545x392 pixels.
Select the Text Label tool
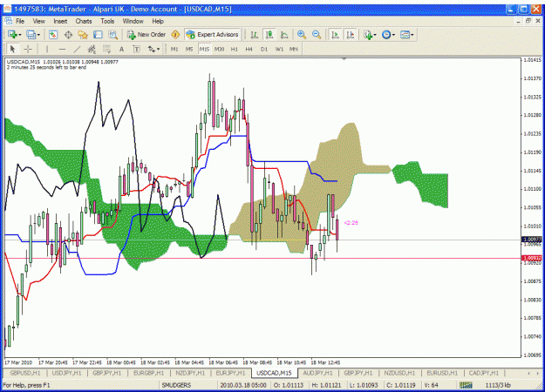click(137, 49)
